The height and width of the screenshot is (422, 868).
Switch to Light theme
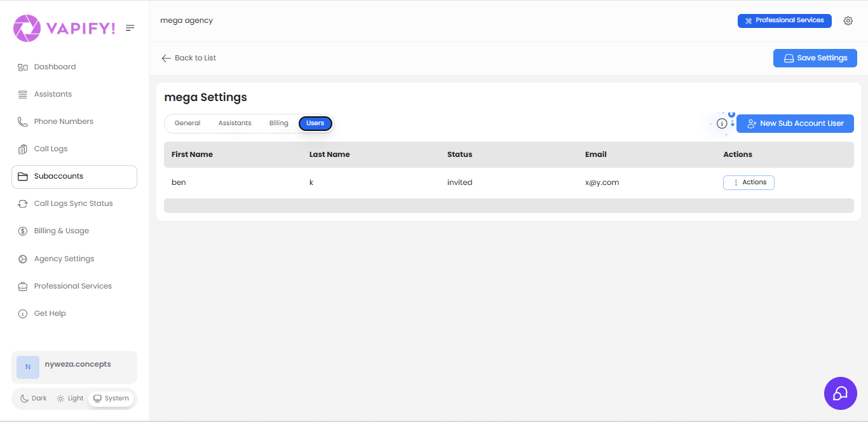[69, 398]
